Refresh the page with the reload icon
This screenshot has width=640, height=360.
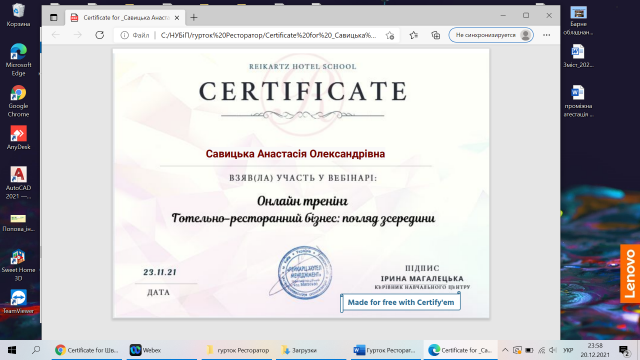100,35
